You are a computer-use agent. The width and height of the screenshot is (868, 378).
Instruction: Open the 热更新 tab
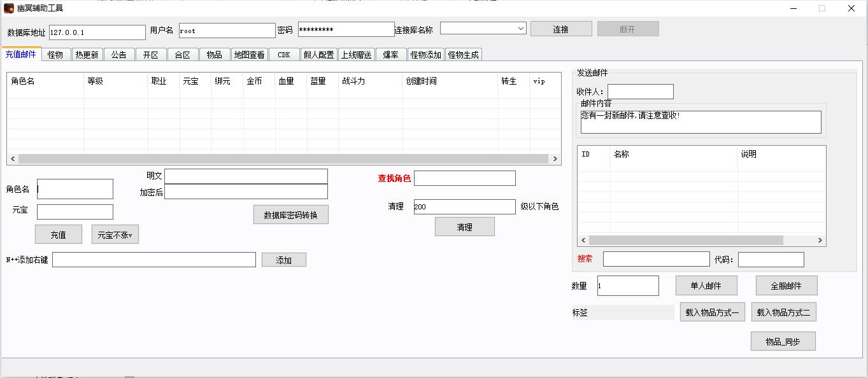tap(87, 55)
